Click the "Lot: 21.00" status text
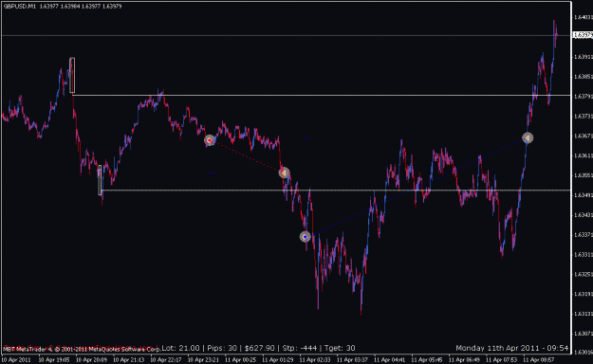The width and height of the screenshot is (593, 364). 180,348
